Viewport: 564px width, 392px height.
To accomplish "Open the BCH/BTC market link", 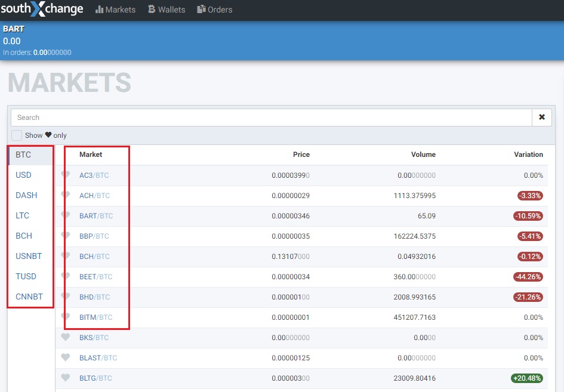I will click(x=95, y=257).
